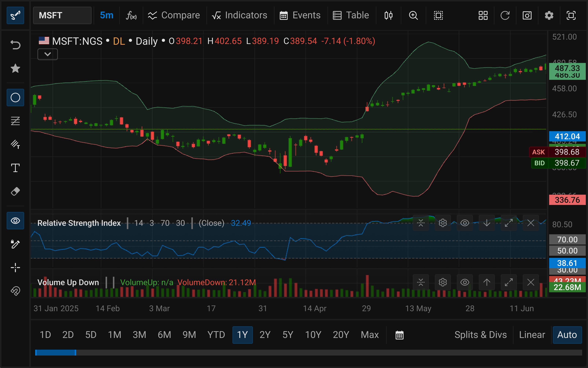Open Volume Up Down settings gear

click(x=443, y=282)
